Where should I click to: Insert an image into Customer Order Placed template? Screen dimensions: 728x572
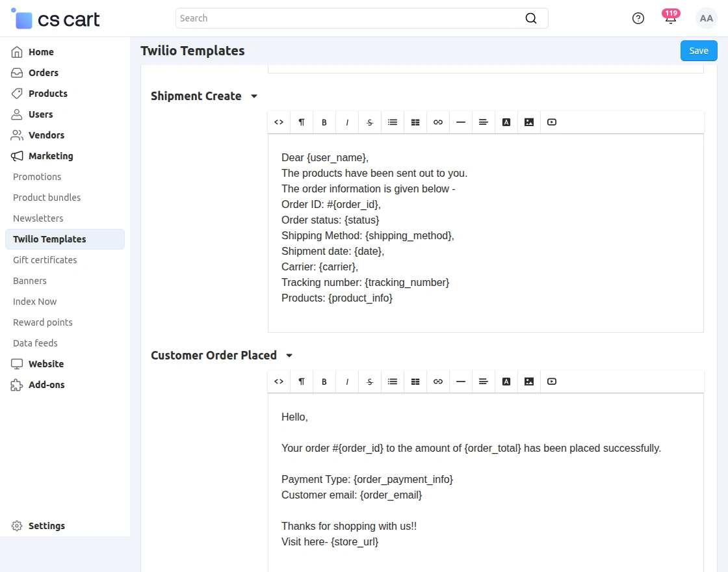pyautogui.click(x=529, y=382)
